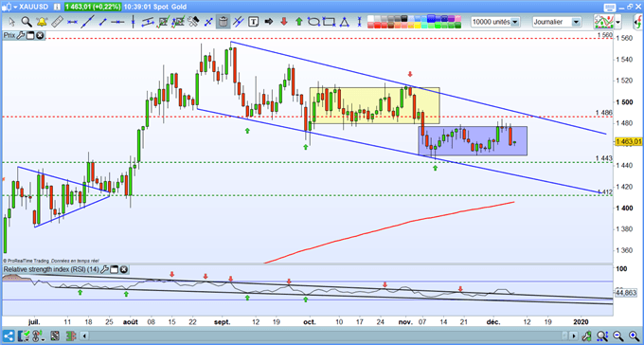Pick the bright red color swatch

point(378,25)
